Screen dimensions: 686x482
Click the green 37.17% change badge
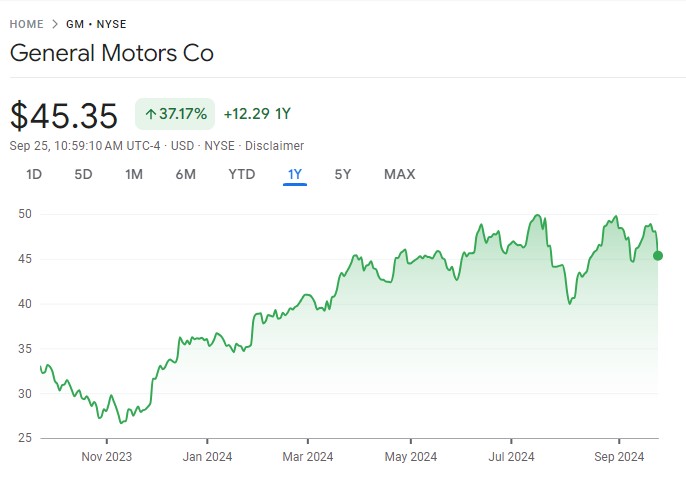pyautogui.click(x=175, y=114)
